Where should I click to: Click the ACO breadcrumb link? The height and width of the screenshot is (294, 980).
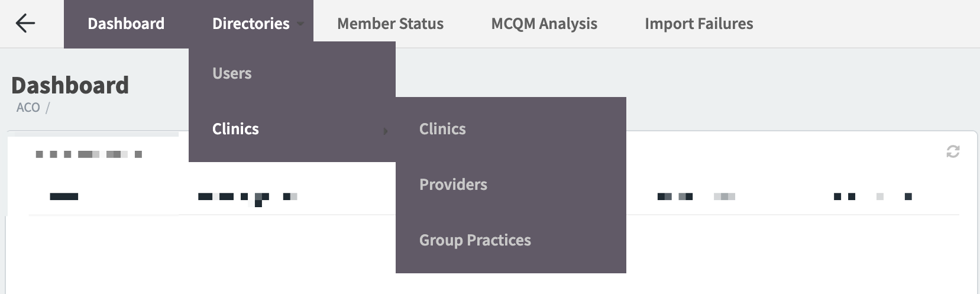(x=28, y=108)
